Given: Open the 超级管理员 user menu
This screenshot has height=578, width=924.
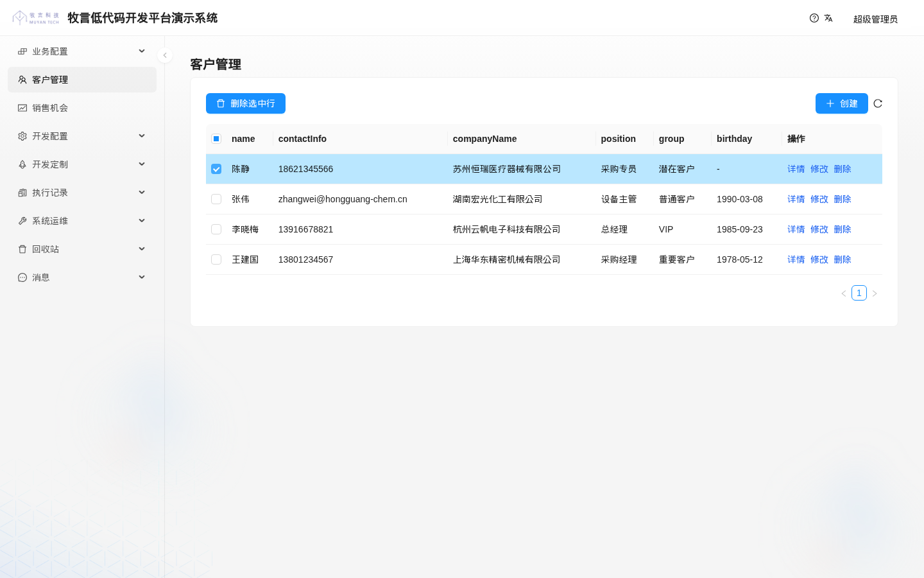Looking at the screenshot, I should pyautogui.click(x=875, y=19).
